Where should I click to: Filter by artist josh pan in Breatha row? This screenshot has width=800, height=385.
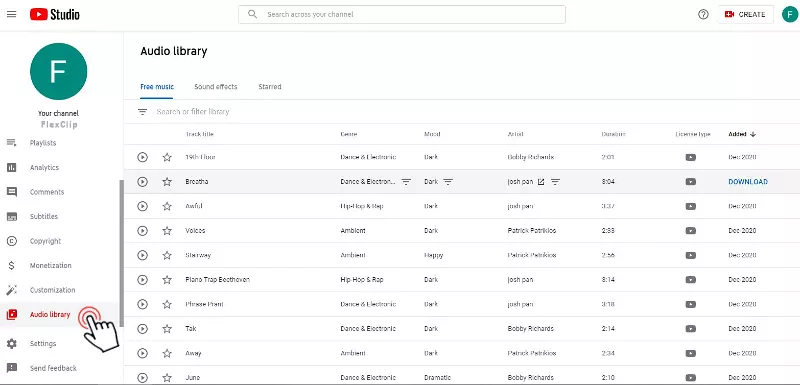click(556, 182)
